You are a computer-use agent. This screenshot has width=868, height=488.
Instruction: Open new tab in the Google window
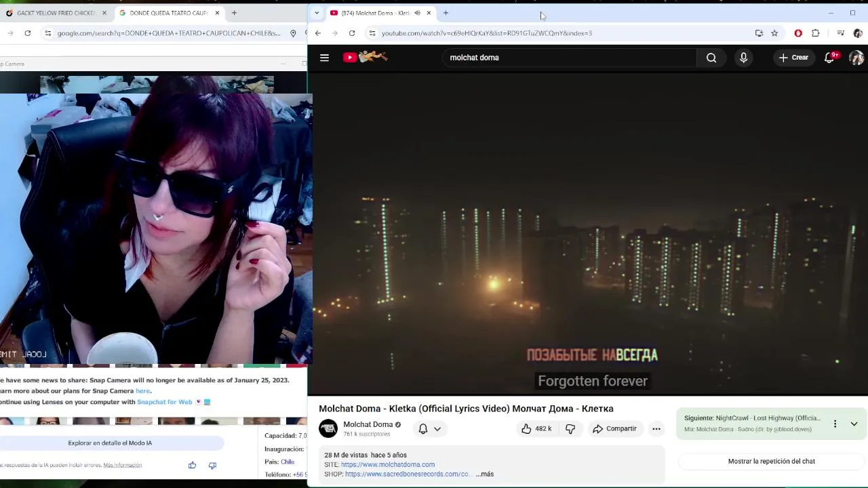[234, 13]
